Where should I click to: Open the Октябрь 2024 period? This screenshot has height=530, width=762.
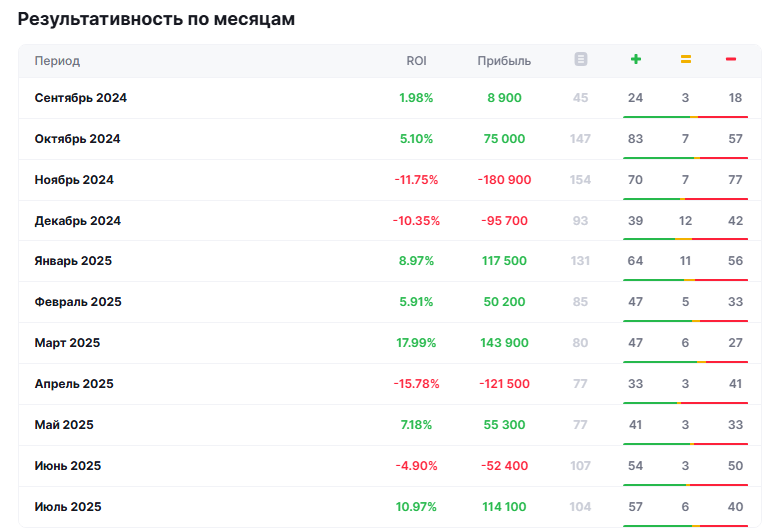(77, 139)
